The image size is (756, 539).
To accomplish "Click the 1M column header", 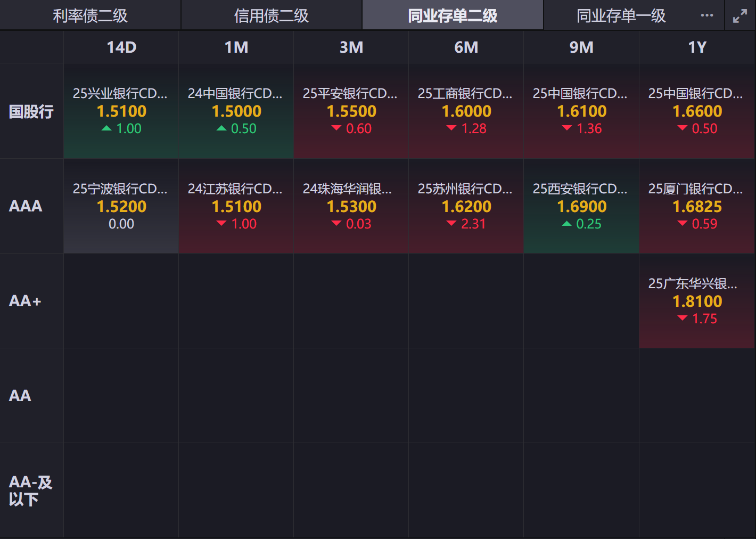I will pos(236,47).
